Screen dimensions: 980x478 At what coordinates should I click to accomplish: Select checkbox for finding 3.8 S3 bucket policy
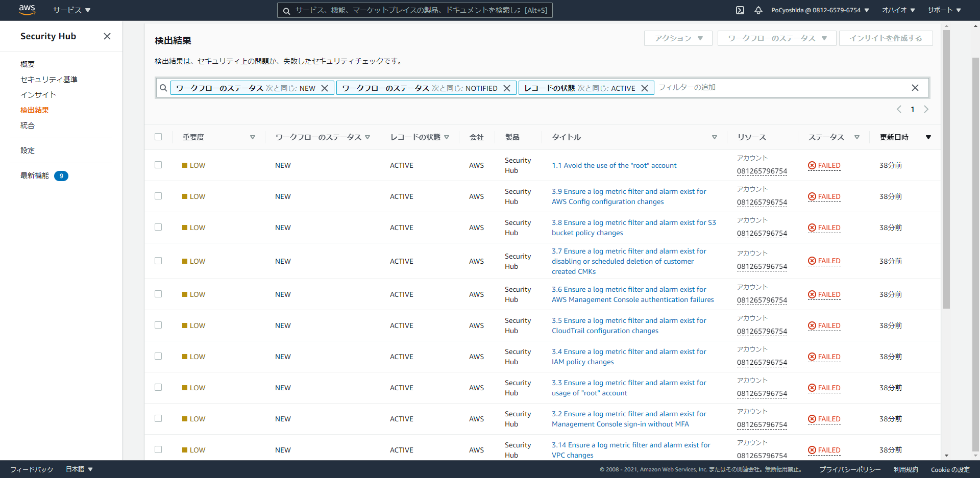[158, 227]
